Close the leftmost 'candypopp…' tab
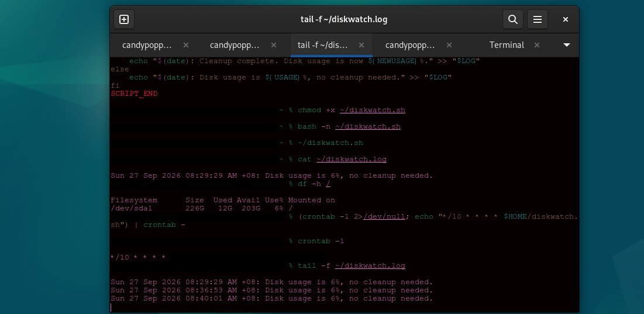Screen dimensions: 644x314 click(x=186, y=45)
